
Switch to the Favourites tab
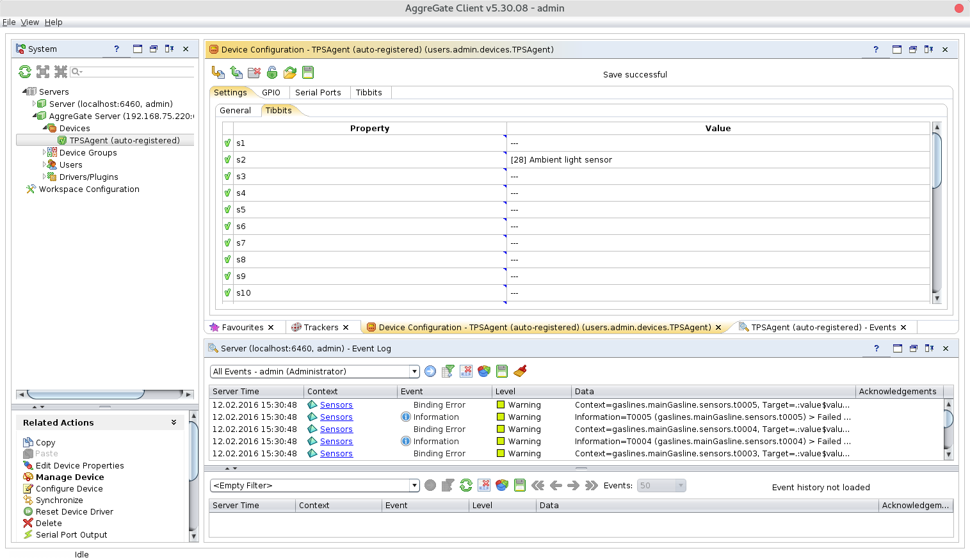coord(243,327)
